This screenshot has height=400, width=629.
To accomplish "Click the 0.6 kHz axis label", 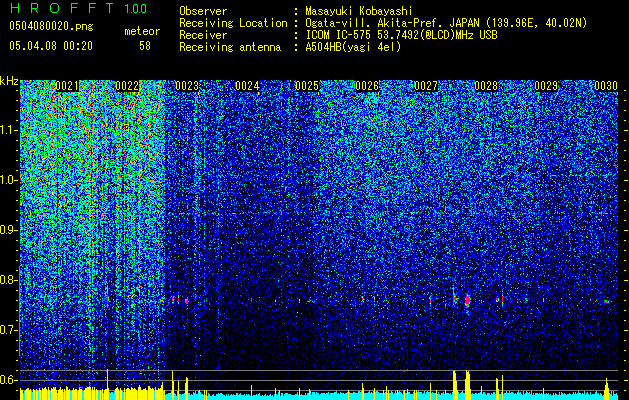I will 8,380.
